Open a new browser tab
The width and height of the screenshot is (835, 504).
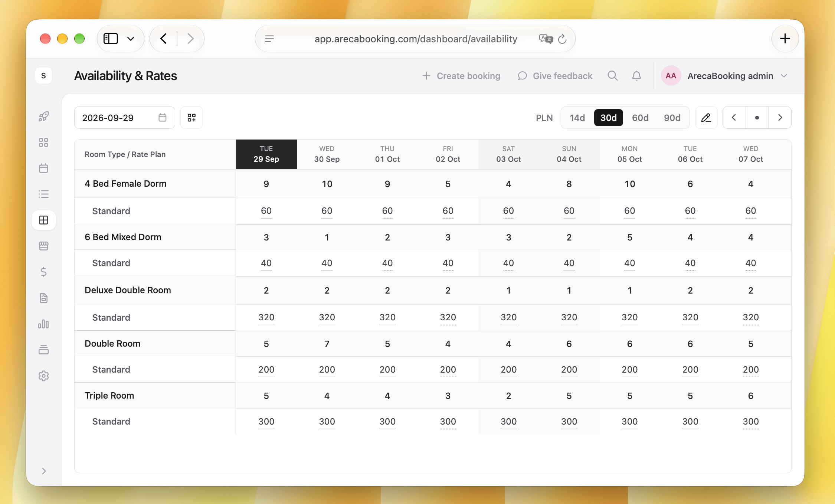click(x=785, y=39)
